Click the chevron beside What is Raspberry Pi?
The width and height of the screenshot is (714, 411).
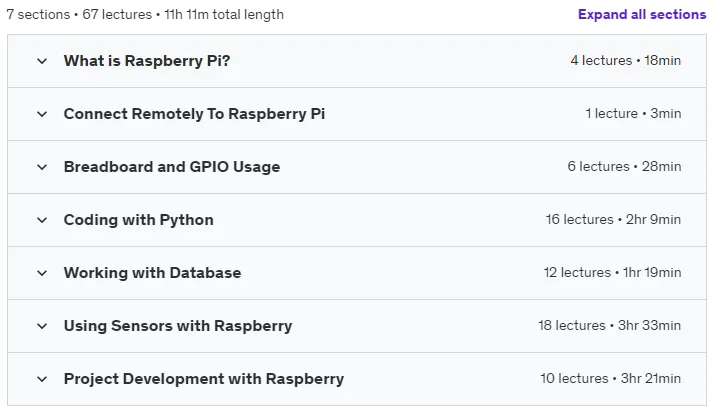(x=42, y=61)
